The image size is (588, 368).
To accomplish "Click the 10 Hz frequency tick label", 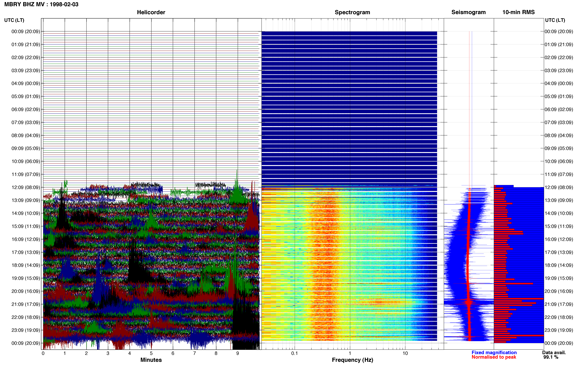I will point(405,353).
